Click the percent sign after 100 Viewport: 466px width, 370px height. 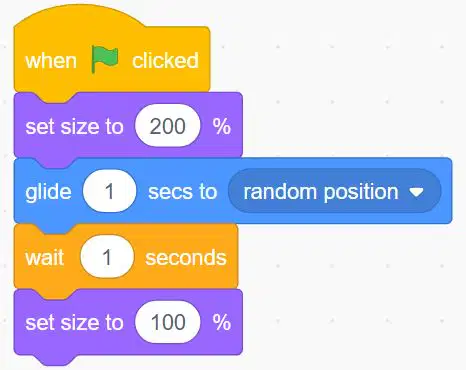(x=222, y=322)
